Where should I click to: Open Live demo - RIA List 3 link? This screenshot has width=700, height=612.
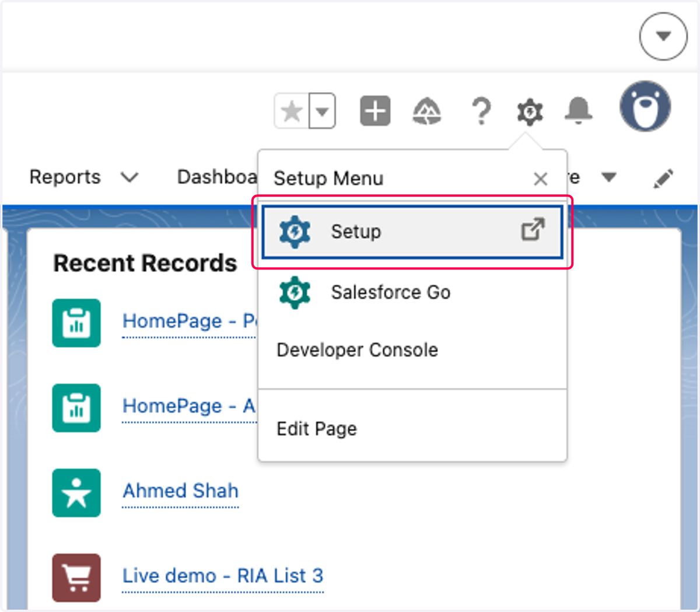pos(223,576)
